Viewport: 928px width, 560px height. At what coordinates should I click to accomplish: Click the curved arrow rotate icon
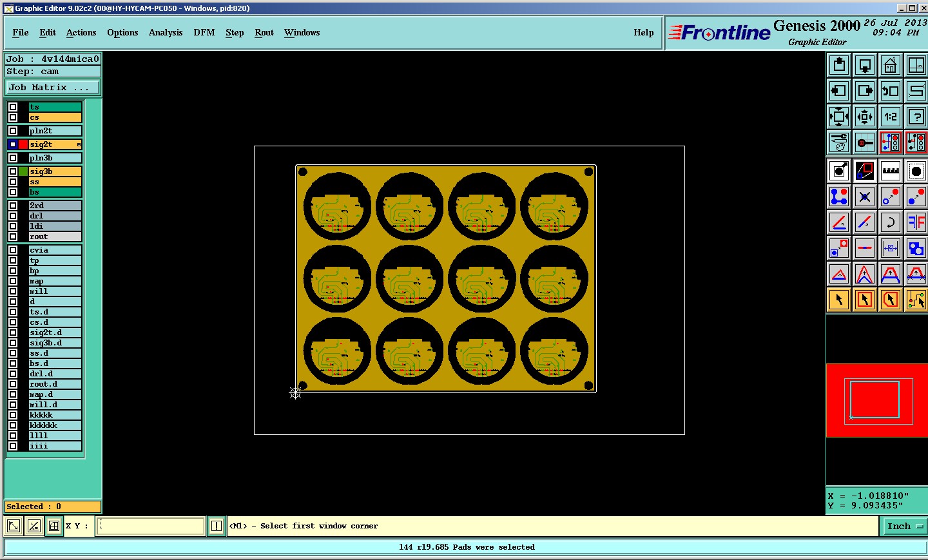tap(891, 222)
